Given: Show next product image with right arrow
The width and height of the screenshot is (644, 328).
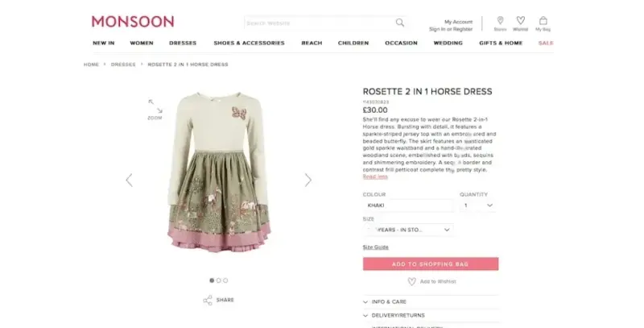Looking at the screenshot, I should coord(308,180).
